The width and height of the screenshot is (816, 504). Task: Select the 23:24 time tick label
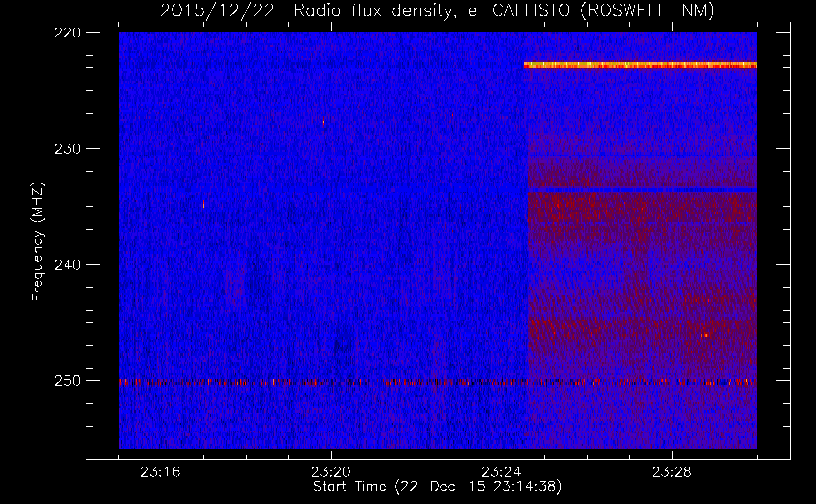click(x=501, y=472)
